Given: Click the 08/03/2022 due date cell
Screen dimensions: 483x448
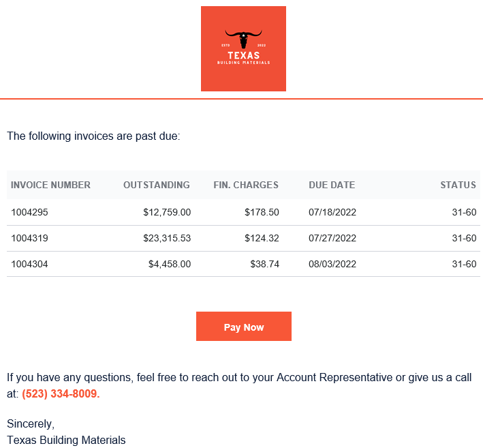Looking at the screenshot, I should [x=332, y=265].
